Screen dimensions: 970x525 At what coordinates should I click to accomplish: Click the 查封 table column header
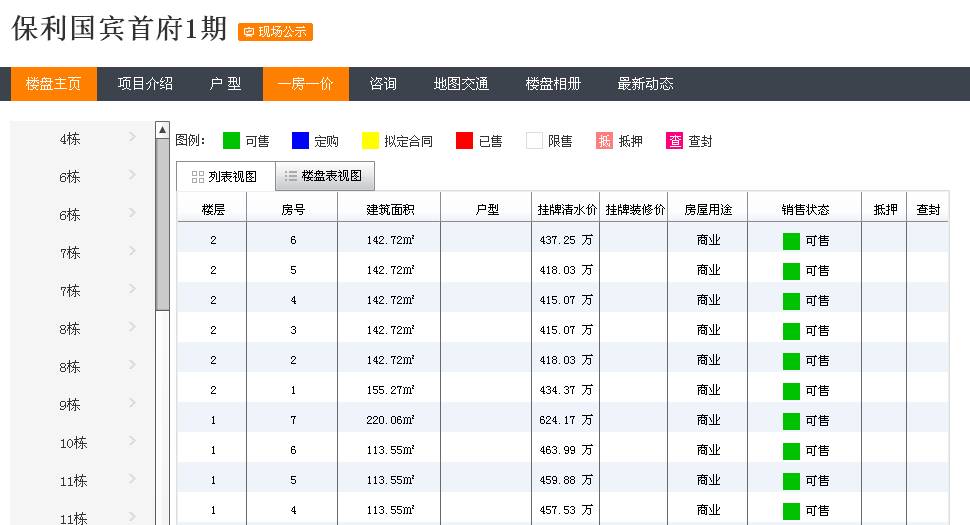(928, 210)
